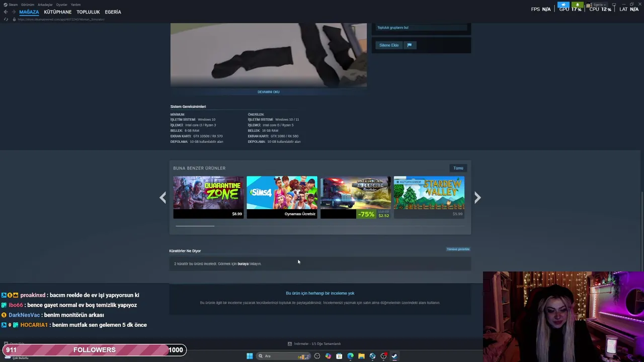Flag this product with the flag icon

tap(409, 45)
